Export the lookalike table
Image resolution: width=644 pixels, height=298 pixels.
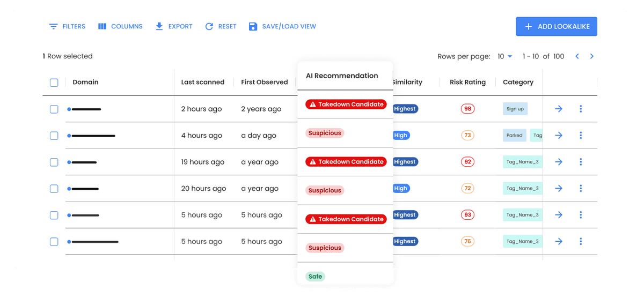(x=173, y=26)
